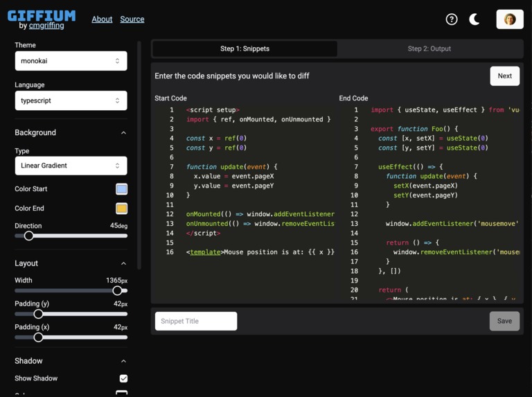The image size is (532, 397).
Task: Click the sidebar vertical scrollbar
Action: (139, 155)
